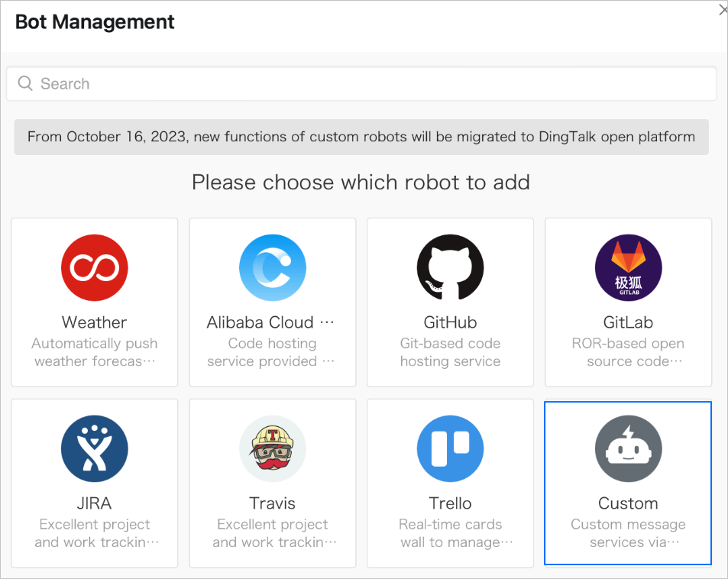Click 'Automatically push weather forecas…' description
The image size is (728, 579).
(94, 352)
